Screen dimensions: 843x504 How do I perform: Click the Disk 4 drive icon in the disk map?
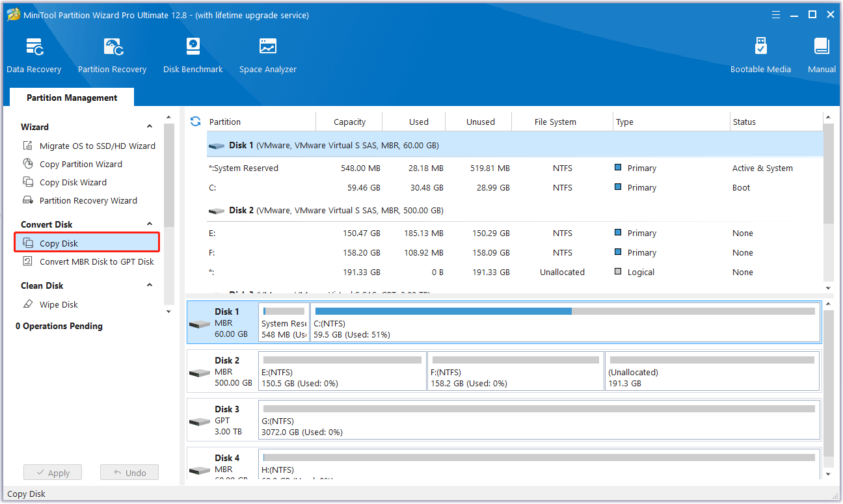click(x=200, y=470)
